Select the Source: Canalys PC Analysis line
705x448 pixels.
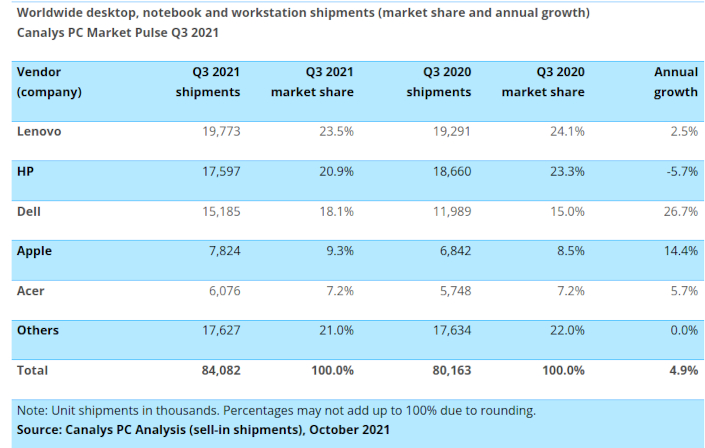203,429
